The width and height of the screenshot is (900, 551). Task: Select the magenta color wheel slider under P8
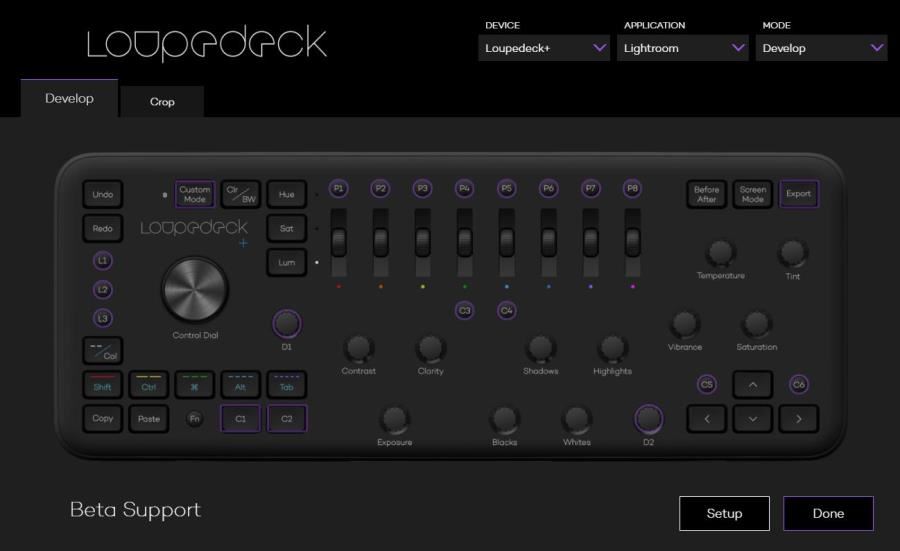pyautogui.click(x=632, y=242)
